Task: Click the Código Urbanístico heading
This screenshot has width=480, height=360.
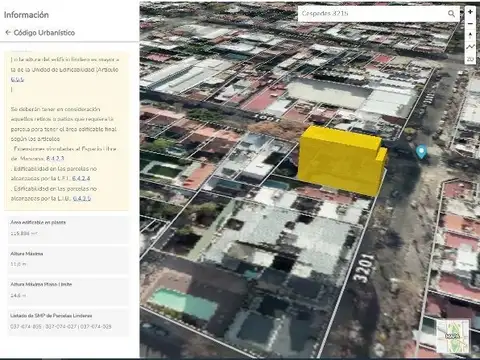Action: point(44,33)
